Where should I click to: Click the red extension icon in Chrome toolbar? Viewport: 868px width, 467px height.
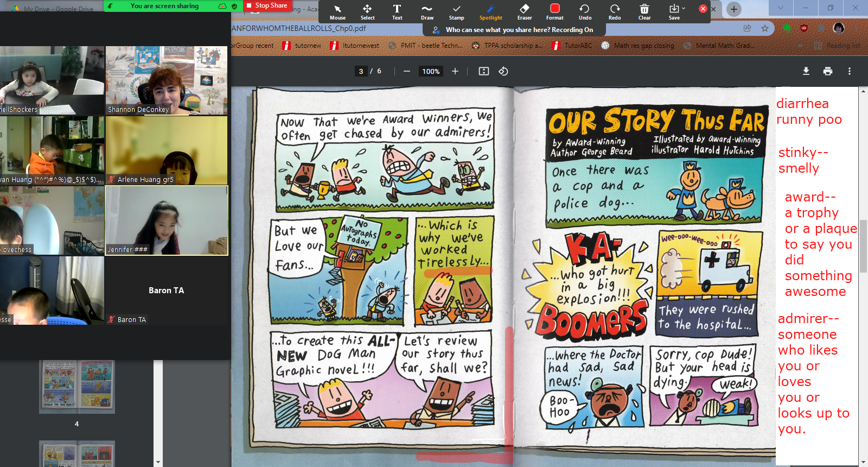tap(804, 28)
